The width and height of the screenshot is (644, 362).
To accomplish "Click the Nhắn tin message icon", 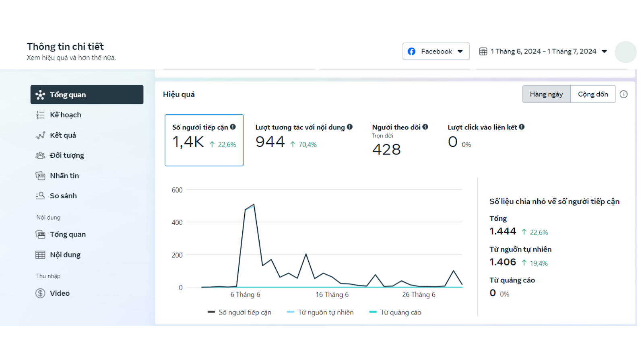I will pyautogui.click(x=40, y=176).
